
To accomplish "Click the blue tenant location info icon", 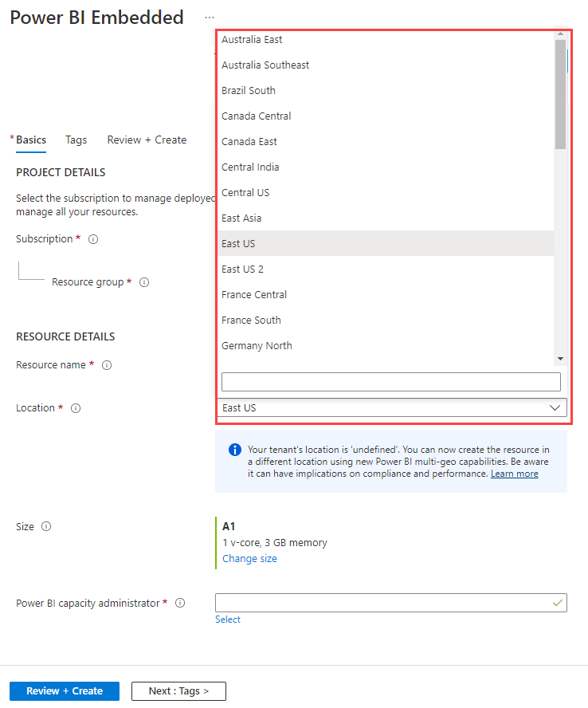I will [x=235, y=450].
